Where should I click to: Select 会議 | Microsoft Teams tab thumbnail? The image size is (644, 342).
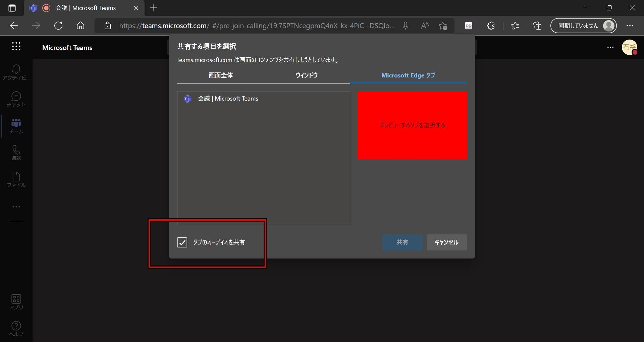click(x=228, y=98)
